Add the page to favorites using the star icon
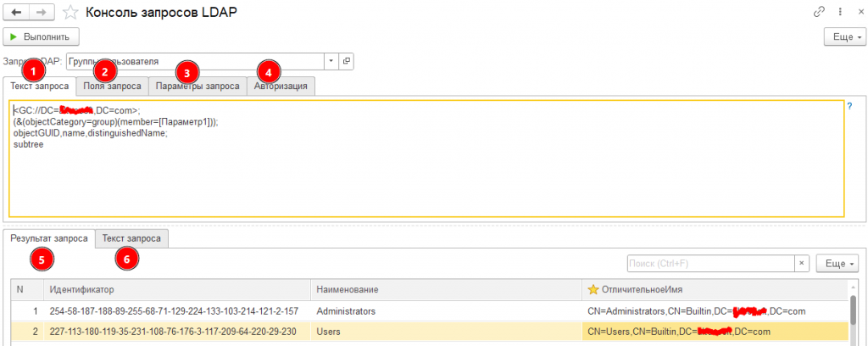The width and height of the screenshot is (868, 346). point(70,12)
